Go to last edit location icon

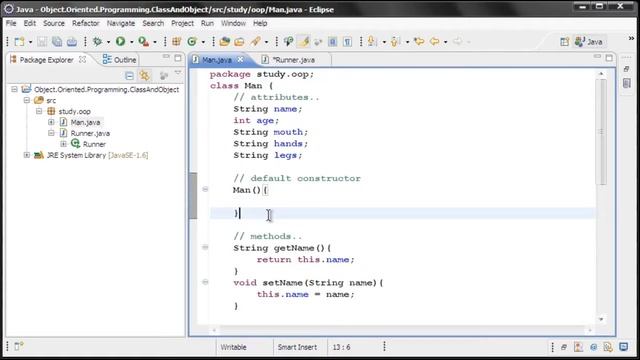[419, 41]
